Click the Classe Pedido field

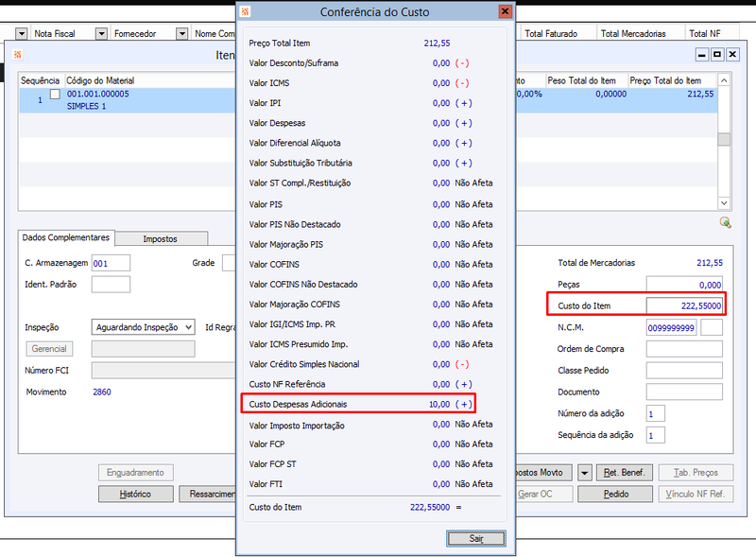684,371
